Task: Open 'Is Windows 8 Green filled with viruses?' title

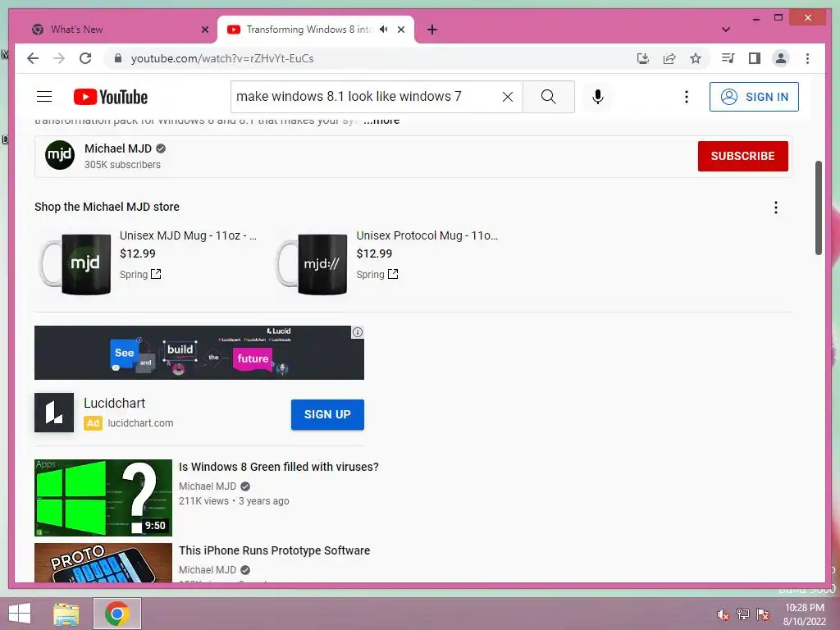Action: (279, 467)
